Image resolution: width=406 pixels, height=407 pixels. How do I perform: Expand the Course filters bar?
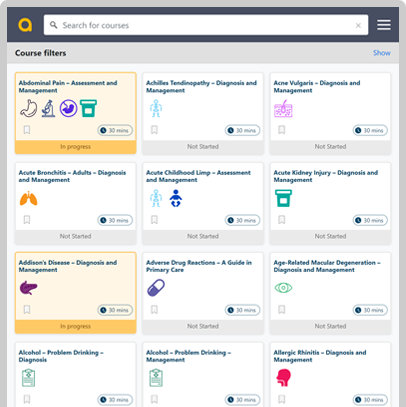click(x=203, y=53)
